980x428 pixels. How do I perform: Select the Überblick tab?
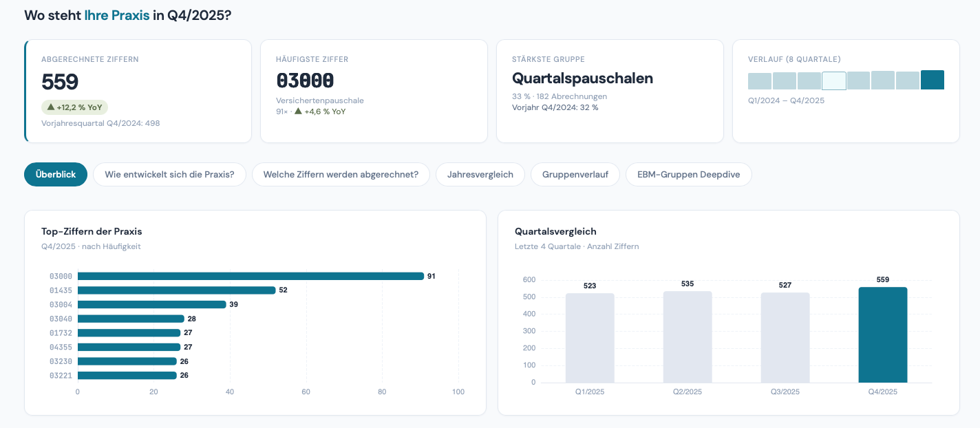(55, 174)
